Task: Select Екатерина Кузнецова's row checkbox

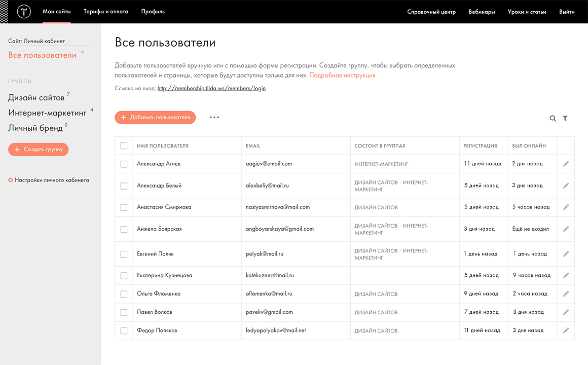Action: [124, 275]
